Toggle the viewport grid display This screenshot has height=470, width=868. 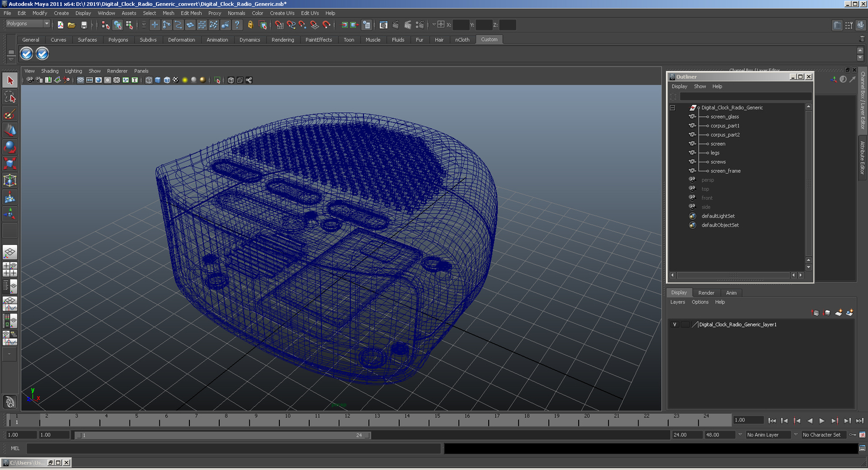coord(81,80)
